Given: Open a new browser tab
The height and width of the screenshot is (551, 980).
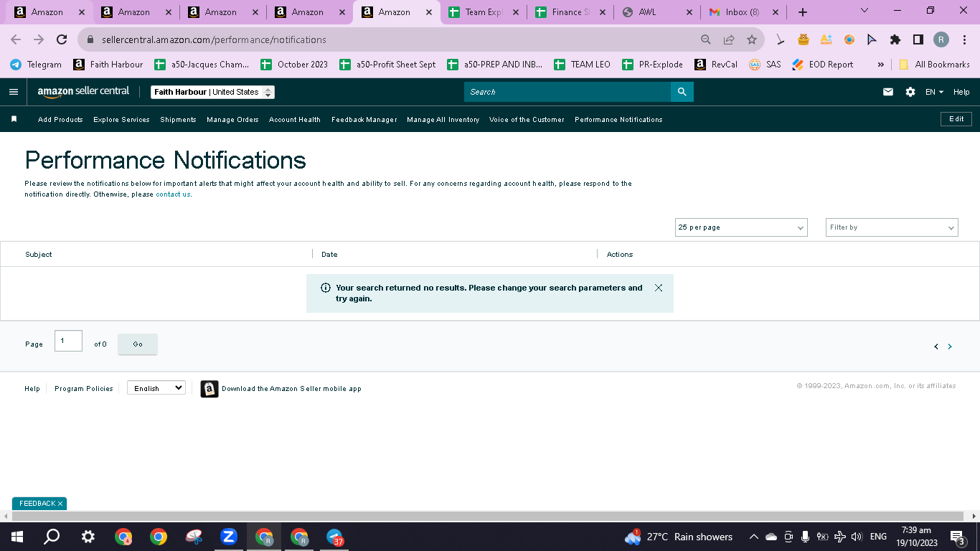Looking at the screenshot, I should pos(803,12).
